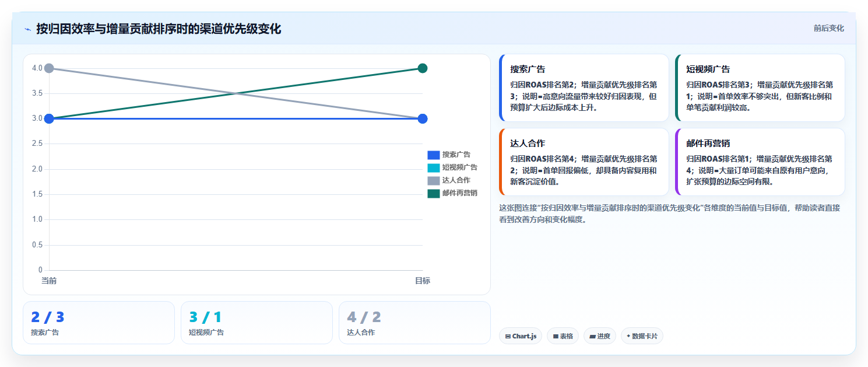The image size is (868, 367).
Task: Click the 表格 tag
Action: coord(563,336)
